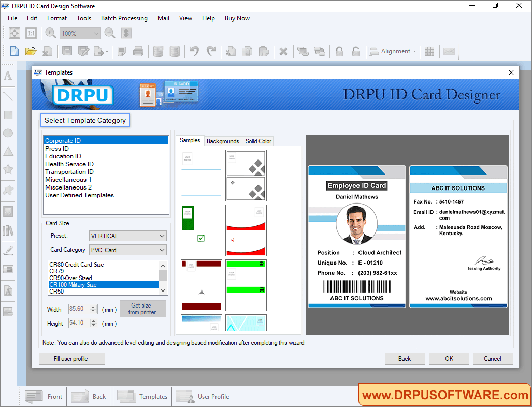
Task: Select CR90-Over Sized option
Action: pyautogui.click(x=104, y=278)
